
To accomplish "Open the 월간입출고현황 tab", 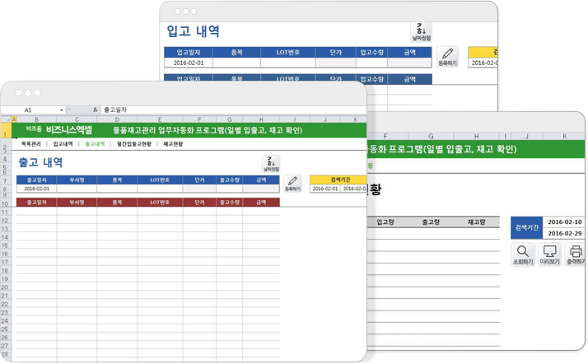I will (134, 144).
